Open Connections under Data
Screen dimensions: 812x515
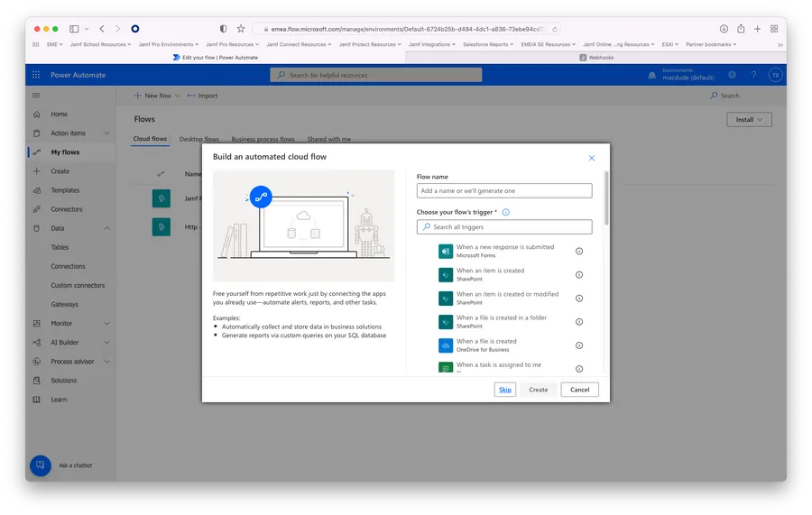tap(68, 267)
